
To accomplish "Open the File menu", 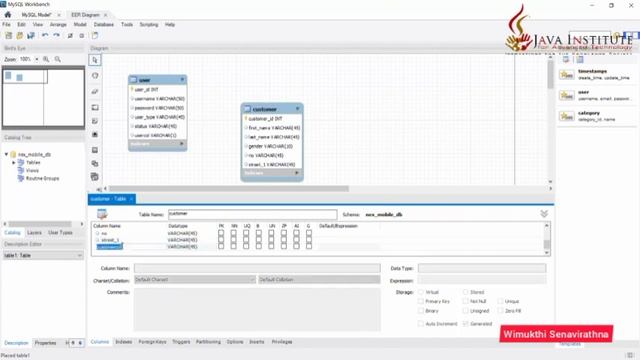I will click(x=7, y=24).
